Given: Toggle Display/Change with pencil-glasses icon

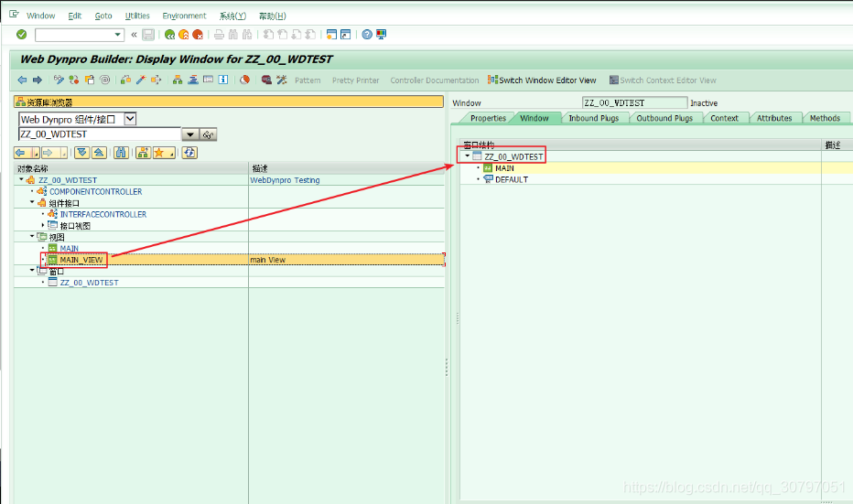Looking at the screenshot, I should (59, 80).
